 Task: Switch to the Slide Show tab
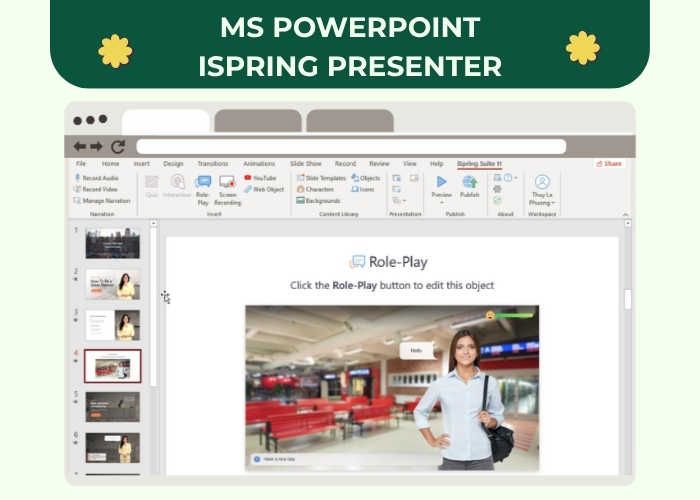pos(305,164)
